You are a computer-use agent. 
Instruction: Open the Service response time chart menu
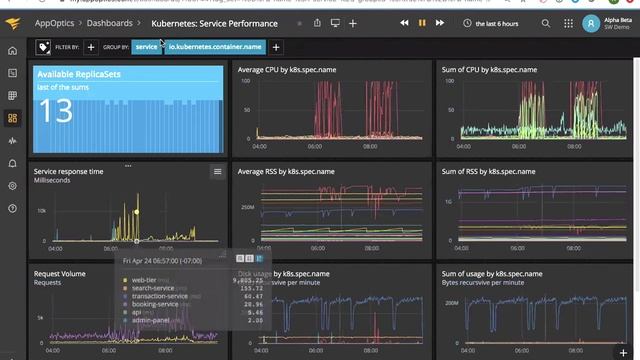(x=218, y=172)
